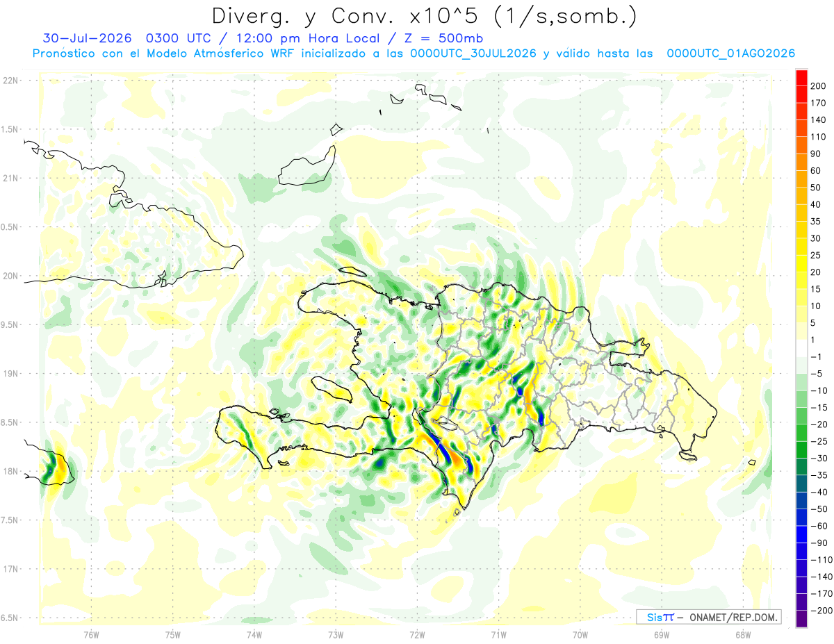
Task: Click the '60' color scale label
Action: click(816, 170)
